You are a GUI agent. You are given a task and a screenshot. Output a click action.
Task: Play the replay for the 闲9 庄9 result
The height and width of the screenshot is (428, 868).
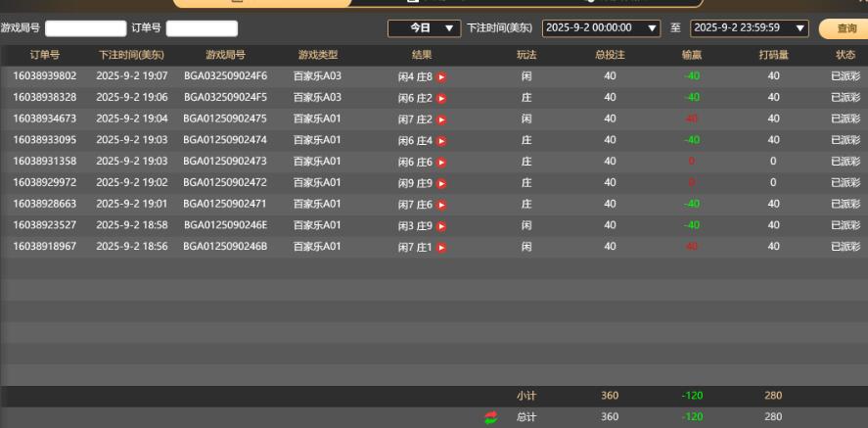441,183
